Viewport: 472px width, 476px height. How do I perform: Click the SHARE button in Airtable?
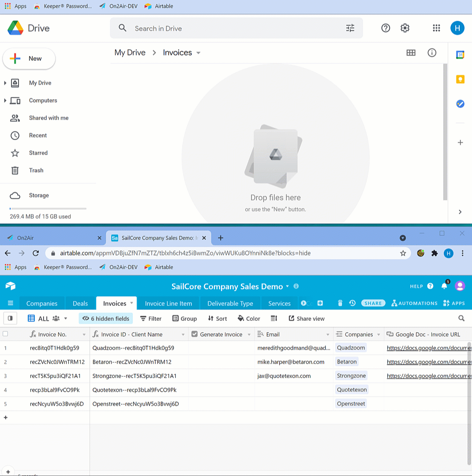pos(373,303)
